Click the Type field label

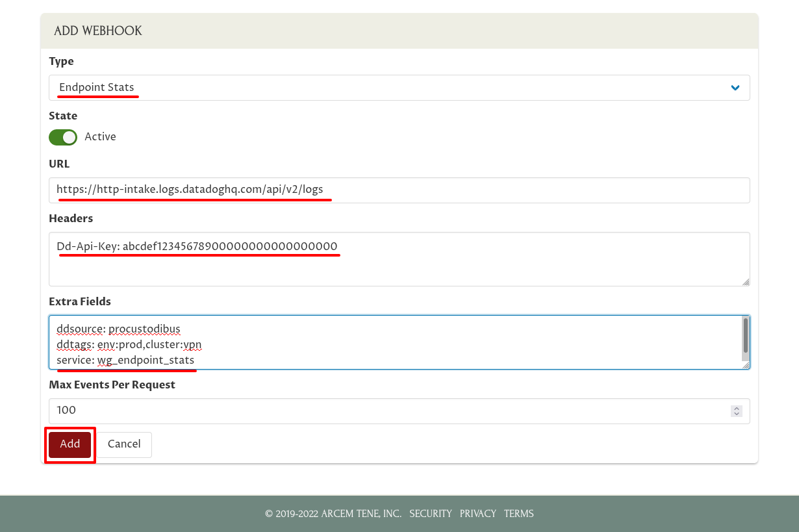[x=61, y=62]
